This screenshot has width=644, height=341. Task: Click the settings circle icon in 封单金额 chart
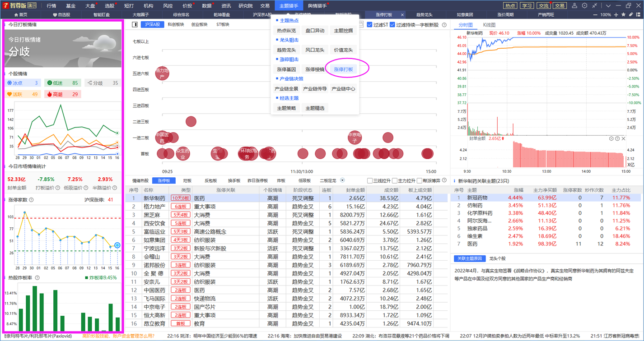point(611,138)
